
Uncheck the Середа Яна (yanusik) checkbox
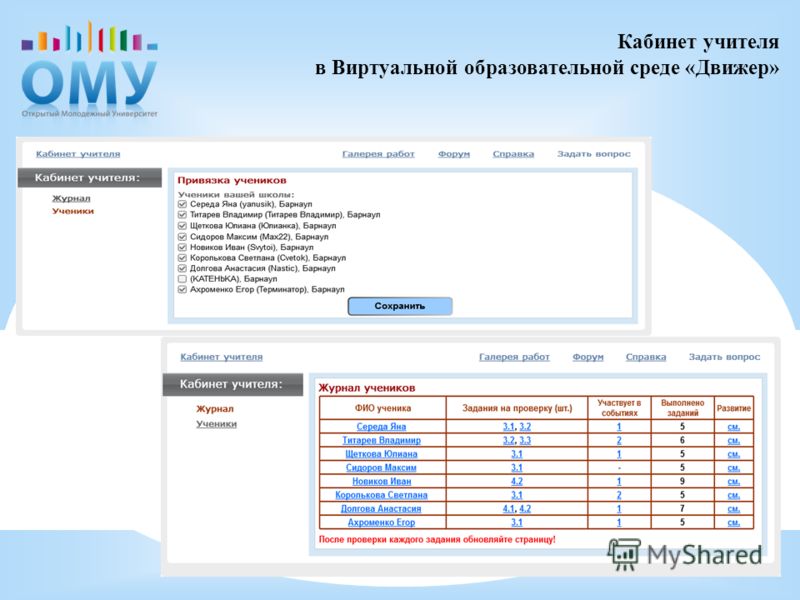tap(182, 204)
